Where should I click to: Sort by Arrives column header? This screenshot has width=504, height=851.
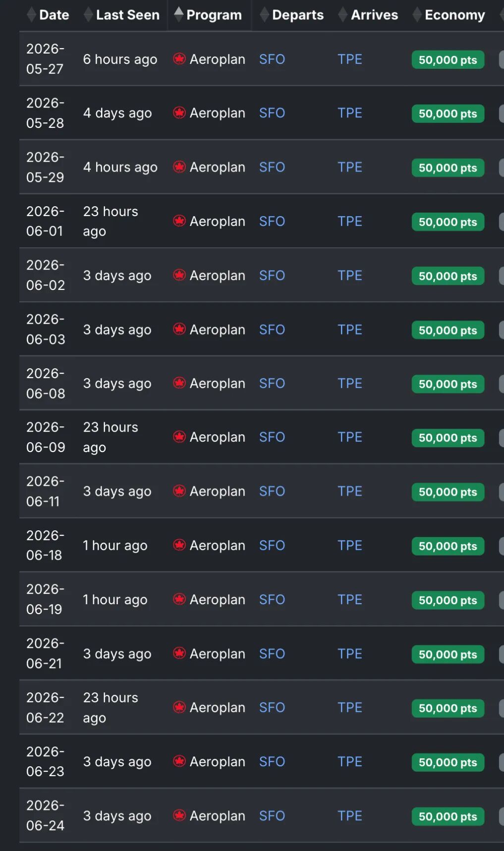pos(374,15)
